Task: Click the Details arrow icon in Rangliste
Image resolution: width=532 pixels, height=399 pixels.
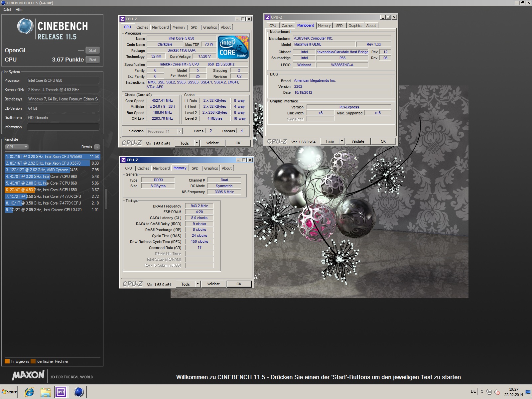Action: click(x=97, y=147)
